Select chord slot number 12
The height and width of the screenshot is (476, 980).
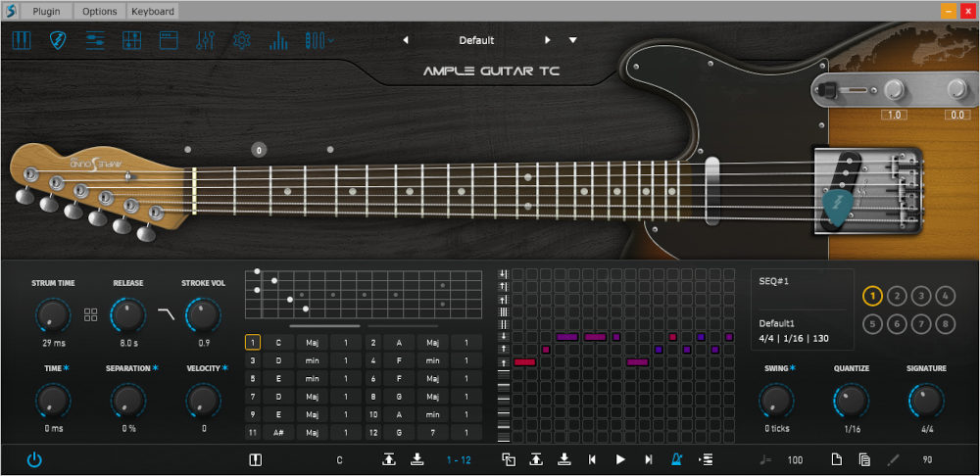(372, 433)
